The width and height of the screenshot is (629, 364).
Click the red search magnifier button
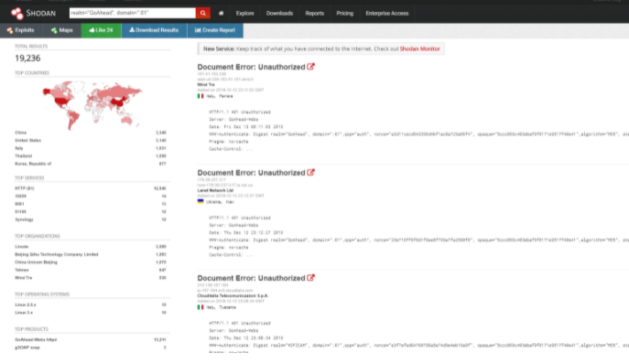(203, 13)
